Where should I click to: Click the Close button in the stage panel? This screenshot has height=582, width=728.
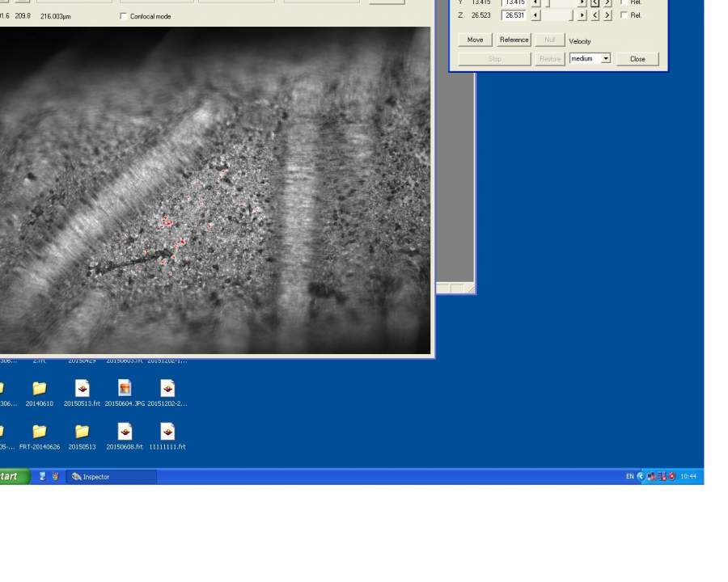(x=637, y=59)
